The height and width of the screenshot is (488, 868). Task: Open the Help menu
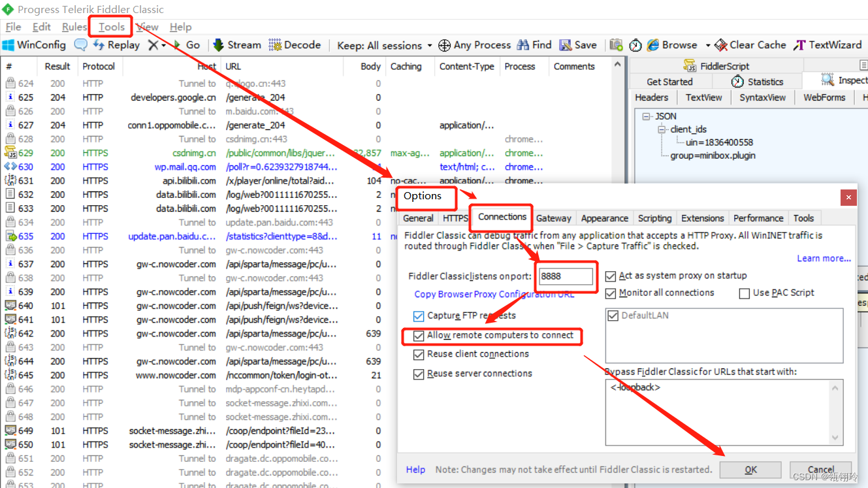coord(180,27)
